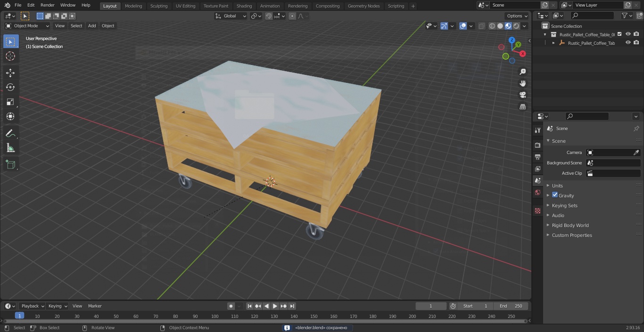Switch to the Modeling workspace tab
The width and height of the screenshot is (644, 332).
[133, 6]
